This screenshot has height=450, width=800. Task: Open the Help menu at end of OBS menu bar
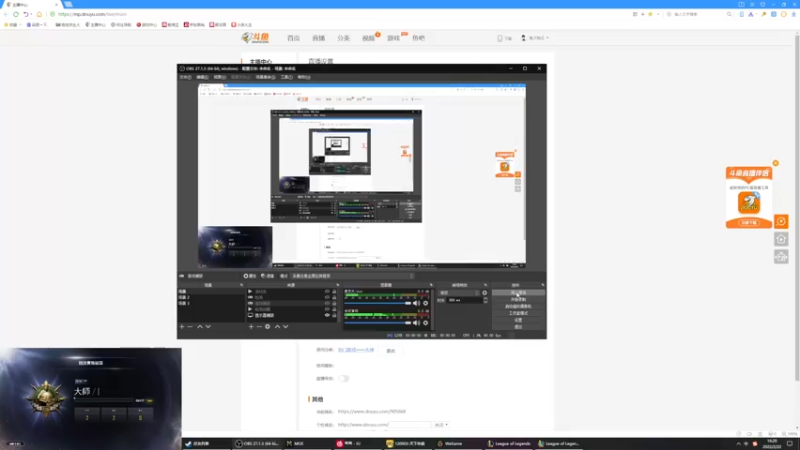(304, 77)
